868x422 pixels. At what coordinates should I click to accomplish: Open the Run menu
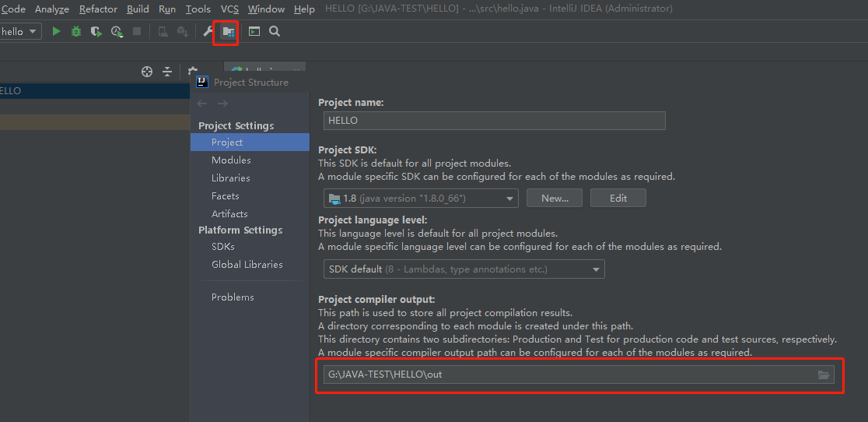[x=167, y=9]
